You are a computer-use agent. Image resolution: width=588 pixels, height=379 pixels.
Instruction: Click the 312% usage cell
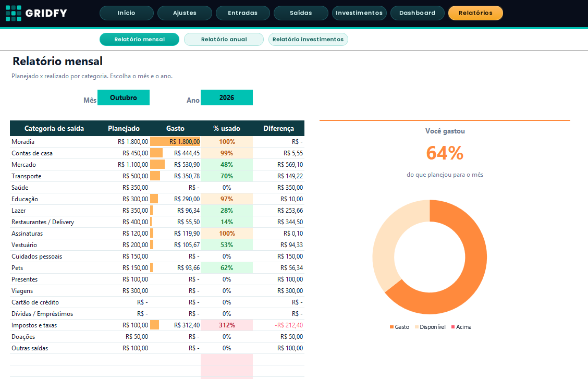[227, 325]
